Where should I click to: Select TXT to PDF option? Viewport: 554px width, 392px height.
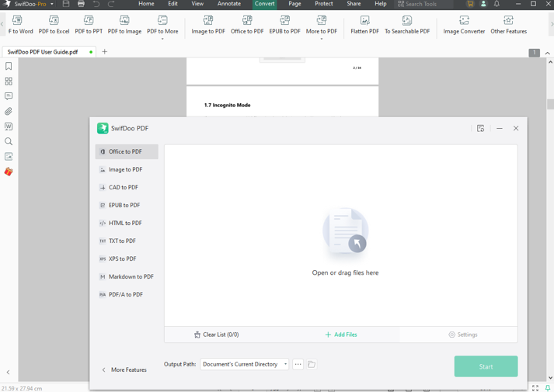[127, 241]
